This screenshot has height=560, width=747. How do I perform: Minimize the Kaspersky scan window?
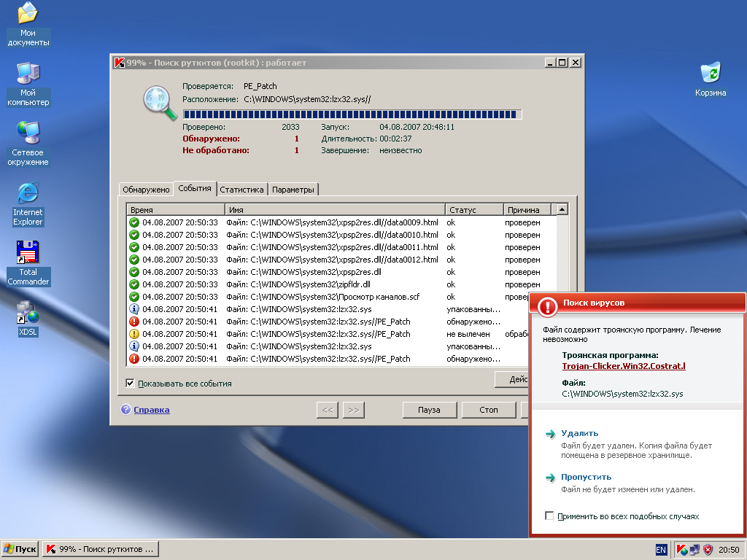click(550, 63)
